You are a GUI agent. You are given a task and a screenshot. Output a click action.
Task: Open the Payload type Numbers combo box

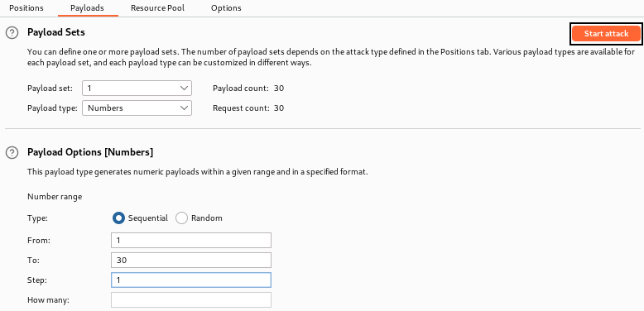pos(137,108)
